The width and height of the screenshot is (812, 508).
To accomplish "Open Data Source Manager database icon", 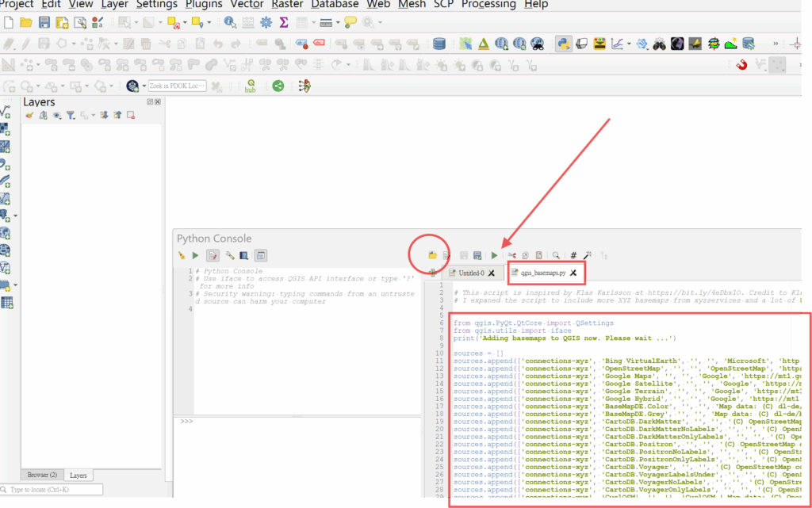I will pyautogui.click(x=439, y=44).
